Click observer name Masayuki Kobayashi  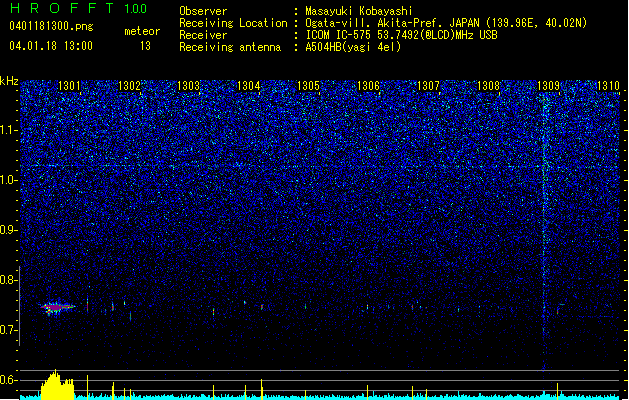[x=359, y=11]
